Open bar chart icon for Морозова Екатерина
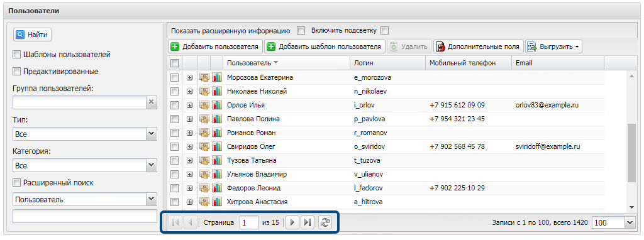644x240 pixels. pyautogui.click(x=217, y=77)
